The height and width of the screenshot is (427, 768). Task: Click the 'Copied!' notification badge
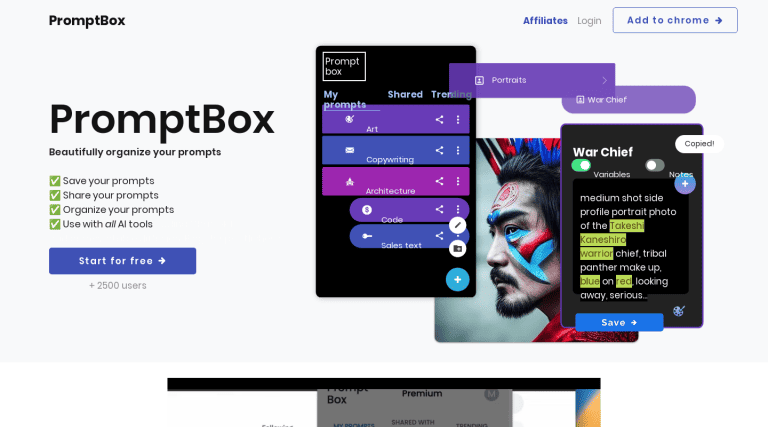[699, 143]
